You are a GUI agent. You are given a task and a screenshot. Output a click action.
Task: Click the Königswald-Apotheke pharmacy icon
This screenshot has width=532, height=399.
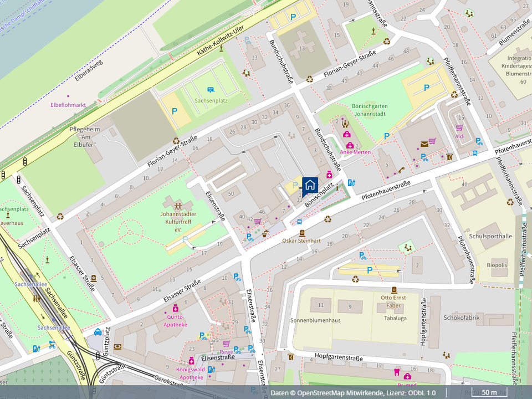(192, 361)
